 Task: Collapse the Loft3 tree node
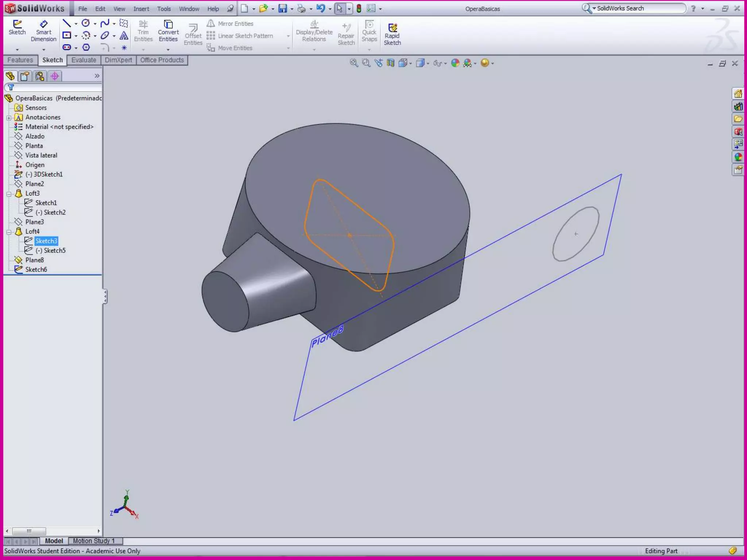coord(9,194)
